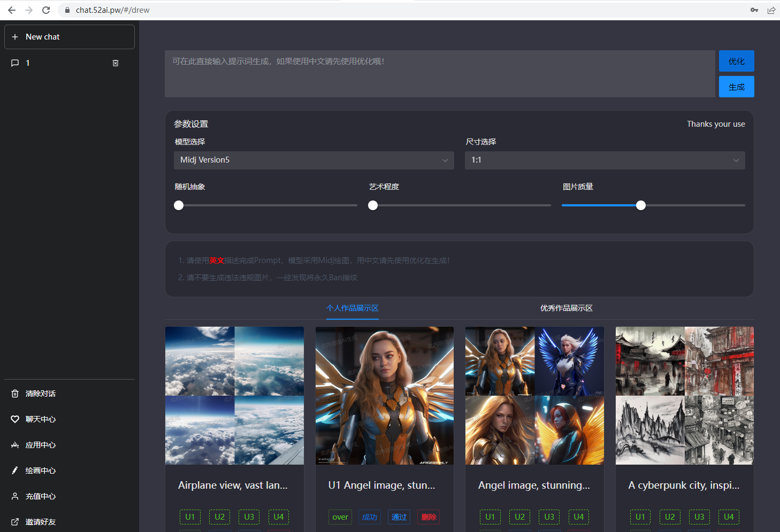Click the trash icon for 清除对话
The image size is (780, 532).
coord(15,394)
